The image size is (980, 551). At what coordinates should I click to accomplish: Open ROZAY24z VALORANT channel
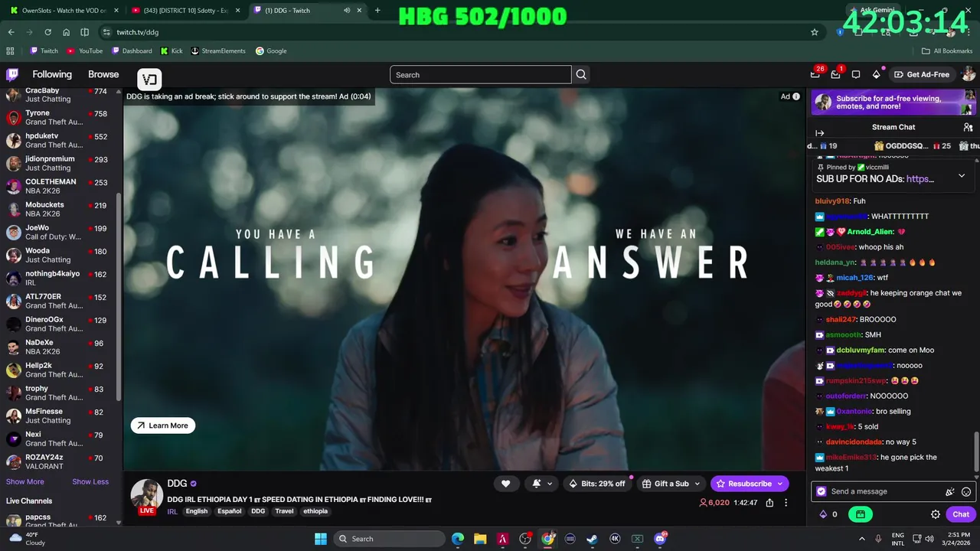pyautogui.click(x=59, y=461)
